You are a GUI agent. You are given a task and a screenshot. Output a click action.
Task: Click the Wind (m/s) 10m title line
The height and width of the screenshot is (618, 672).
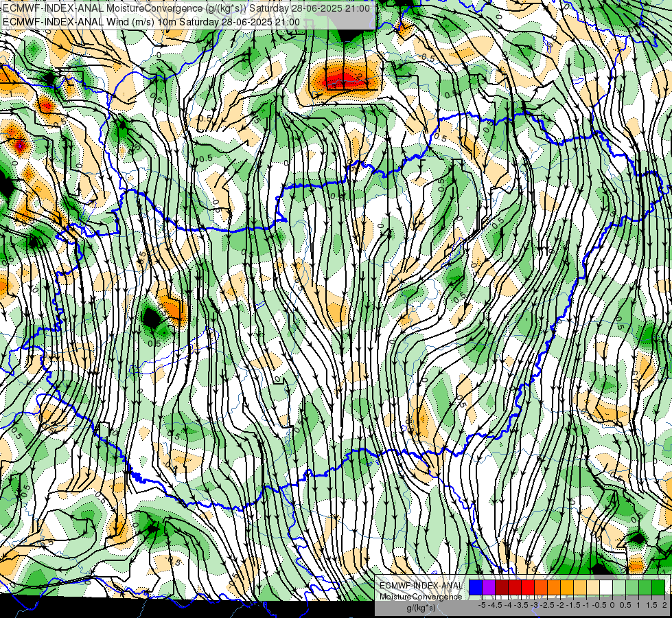151,22
